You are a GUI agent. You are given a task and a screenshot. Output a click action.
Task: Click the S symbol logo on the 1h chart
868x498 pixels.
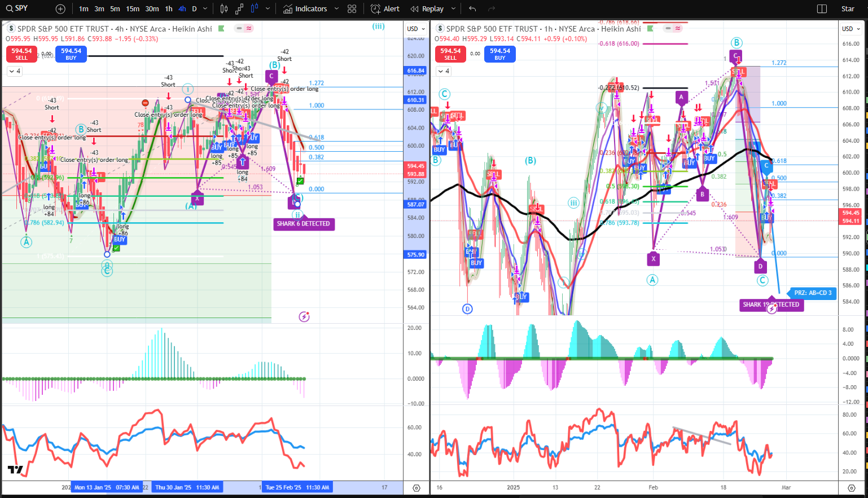pos(440,29)
